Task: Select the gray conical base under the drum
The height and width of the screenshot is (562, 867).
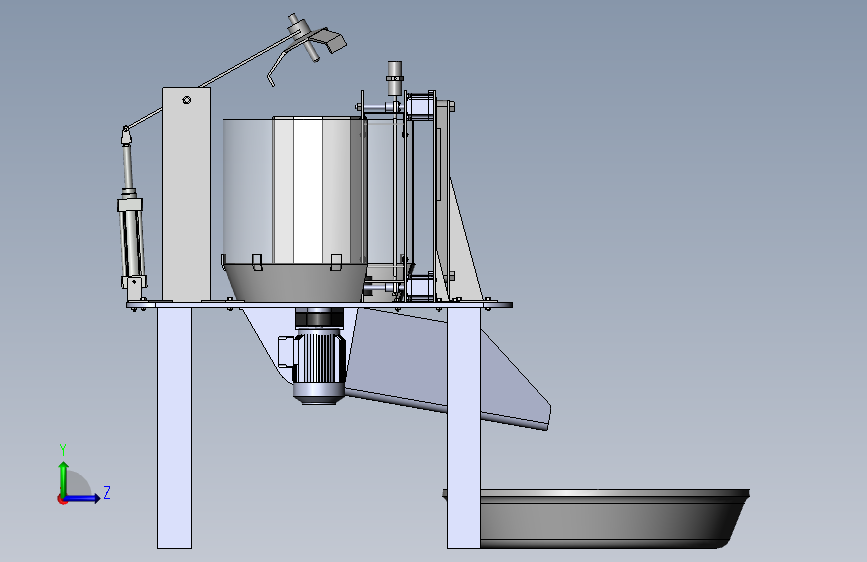Action: (x=296, y=282)
